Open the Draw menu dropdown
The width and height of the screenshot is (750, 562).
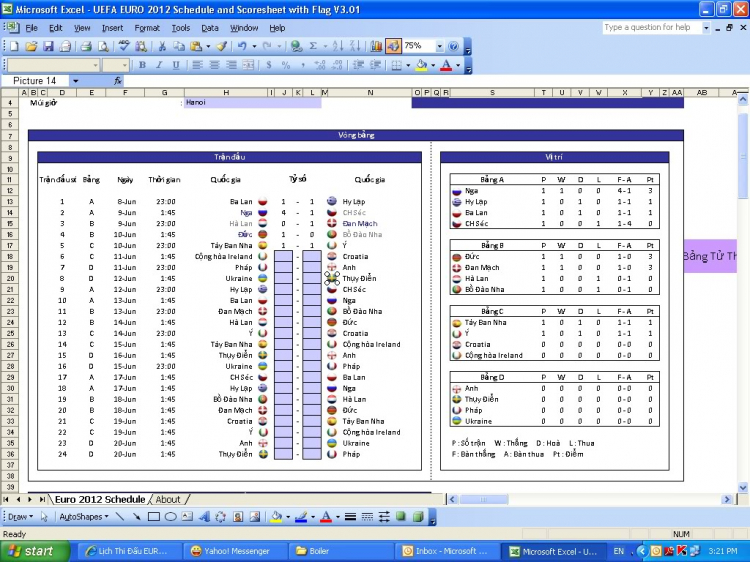pyautogui.click(x=21, y=517)
